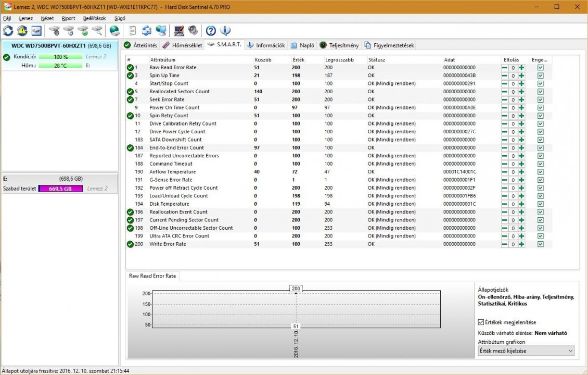Viewport: 588px width, 375px height.
Task: Click the globe with disk toolbar icon
Action: 115,31
